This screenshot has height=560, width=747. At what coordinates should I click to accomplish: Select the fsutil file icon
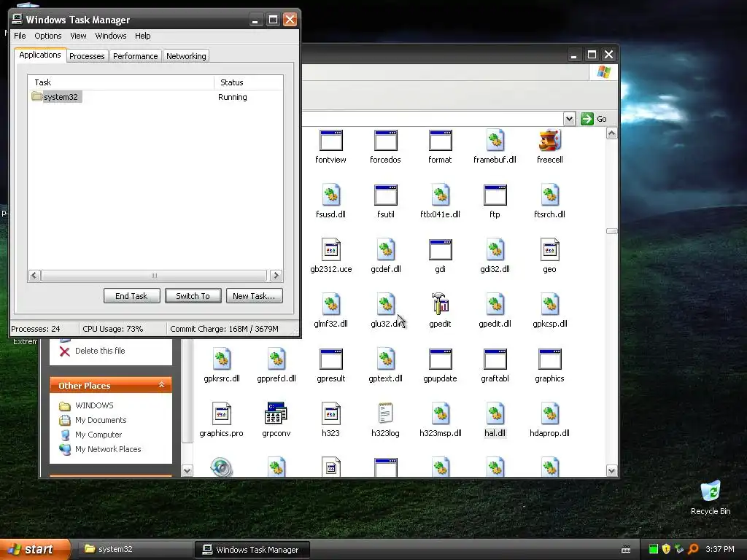pyautogui.click(x=385, y=195)
